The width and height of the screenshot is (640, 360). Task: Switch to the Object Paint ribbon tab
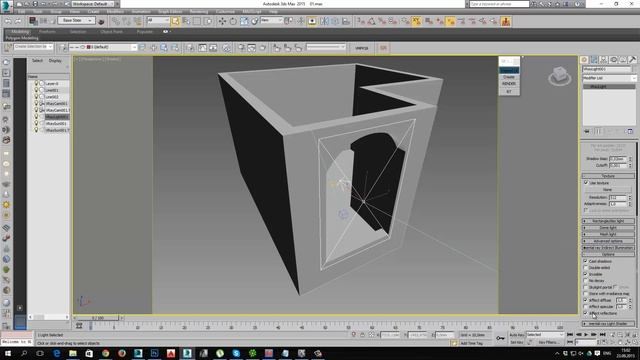(x=111, y=31)
